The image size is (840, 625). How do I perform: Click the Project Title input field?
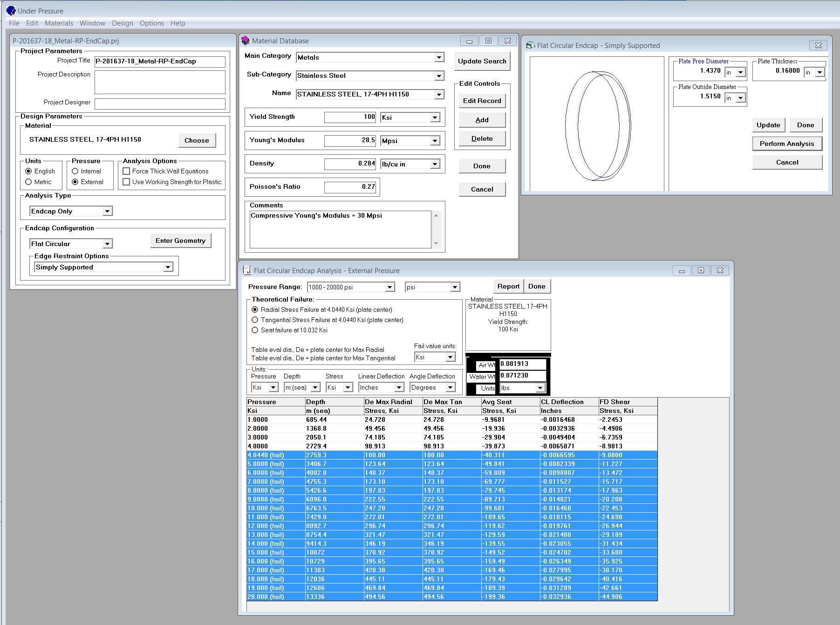coord(160,62)
